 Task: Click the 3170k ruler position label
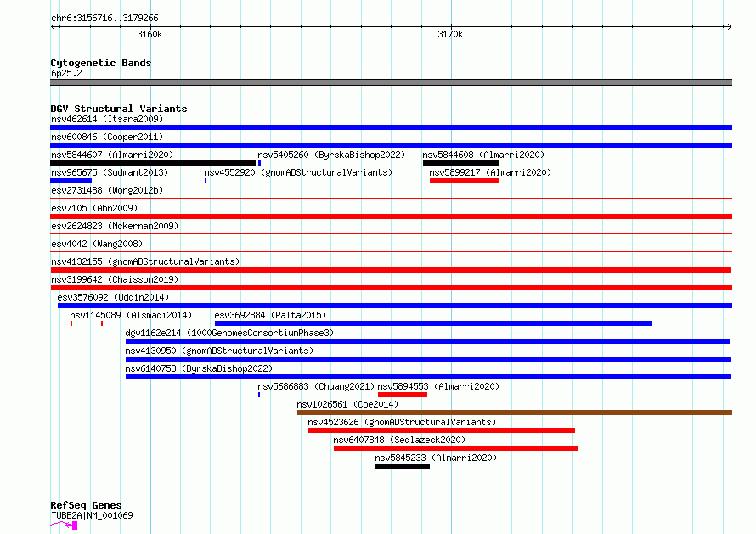(450, 34)
